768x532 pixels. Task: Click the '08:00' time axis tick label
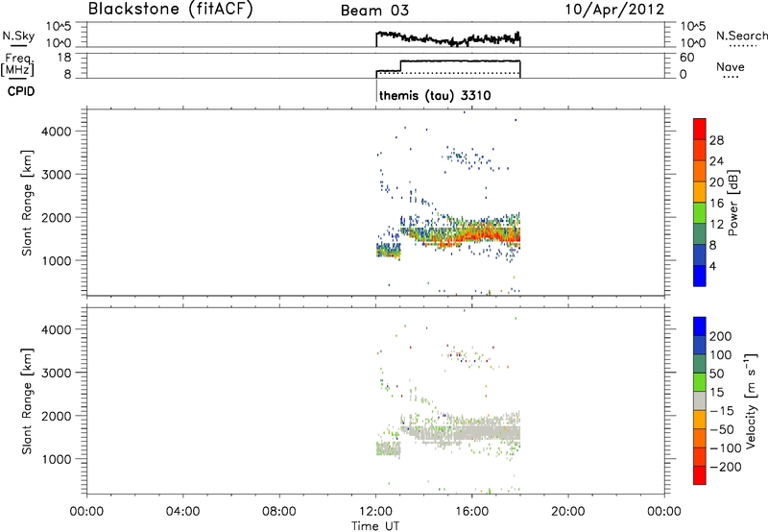point(279,512)
